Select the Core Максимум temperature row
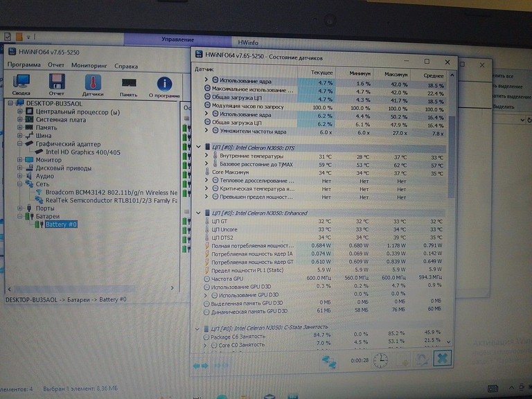532x399 pixels. (324, 172)
